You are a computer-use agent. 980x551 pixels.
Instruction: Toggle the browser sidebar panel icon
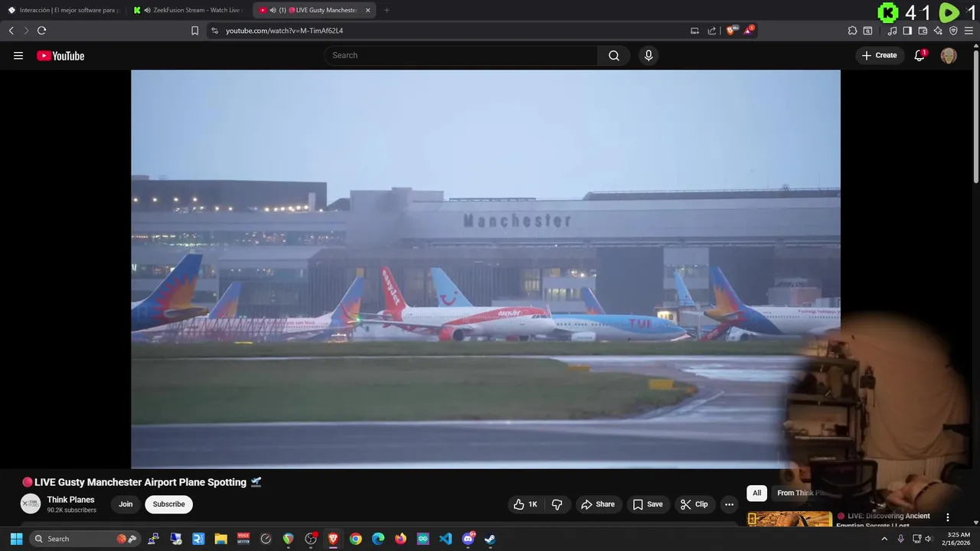point(907,31)
